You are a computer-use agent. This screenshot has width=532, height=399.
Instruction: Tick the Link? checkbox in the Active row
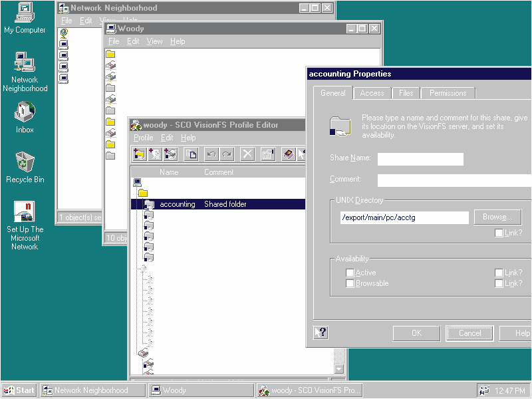(x=499, y=273)
